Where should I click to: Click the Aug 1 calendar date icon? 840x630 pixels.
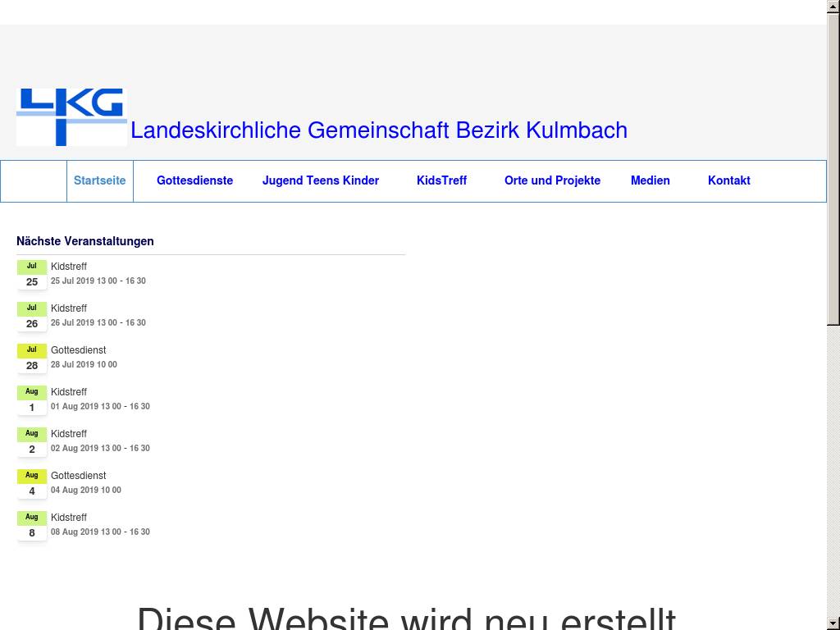(32, 400)
